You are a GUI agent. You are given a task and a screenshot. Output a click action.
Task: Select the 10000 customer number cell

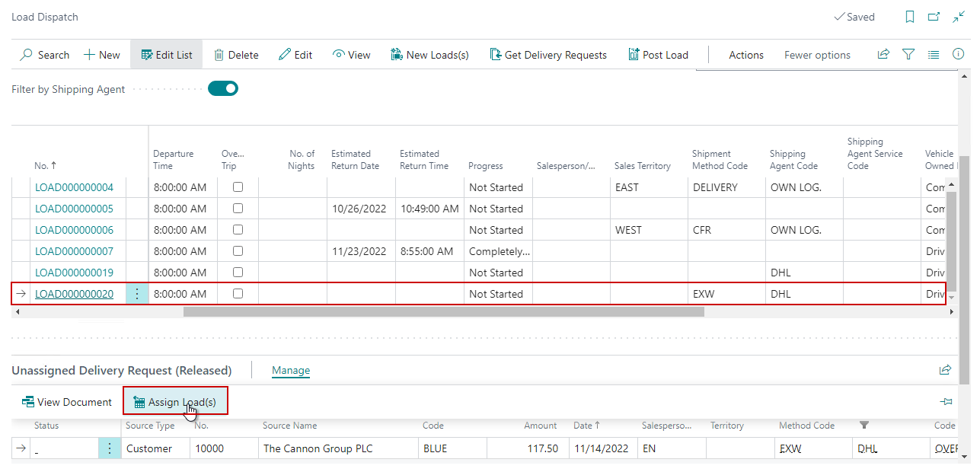coord(224,449)
